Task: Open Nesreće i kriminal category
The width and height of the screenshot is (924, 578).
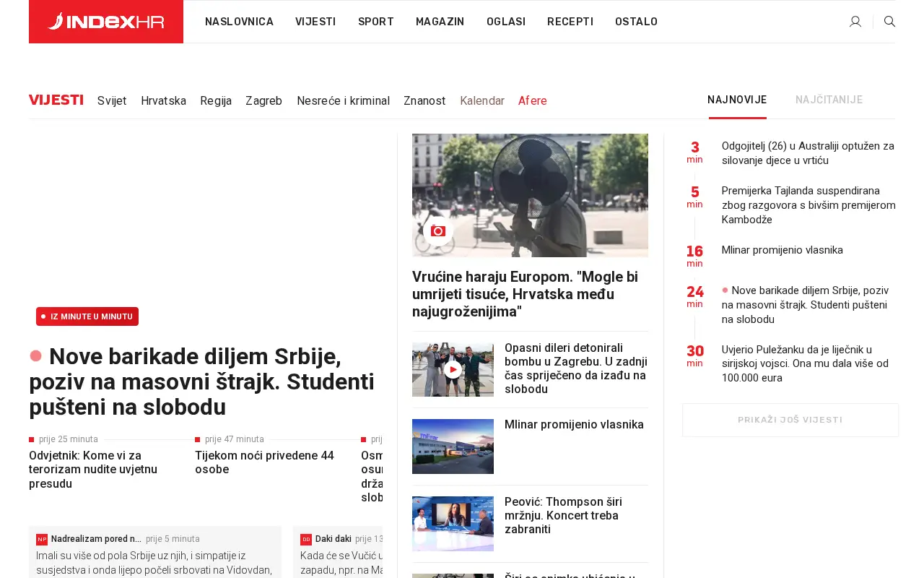Action: tap(343, 101)
